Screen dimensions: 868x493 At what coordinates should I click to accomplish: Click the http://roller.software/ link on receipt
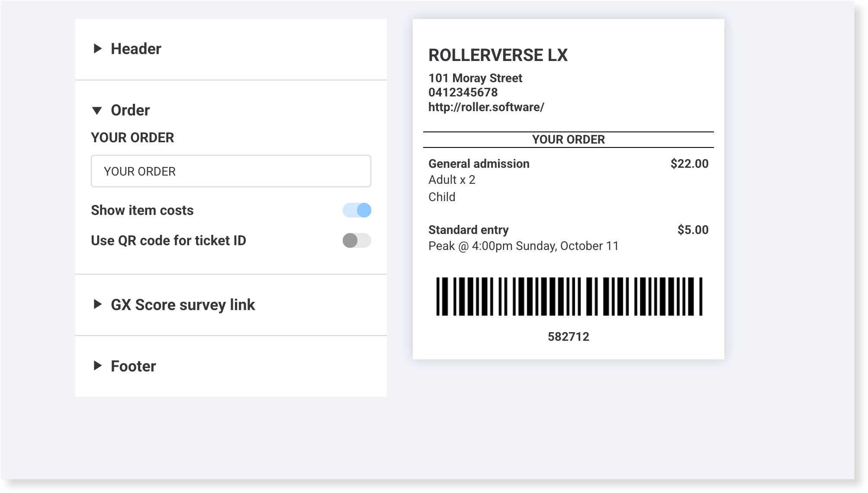(486, 107)
